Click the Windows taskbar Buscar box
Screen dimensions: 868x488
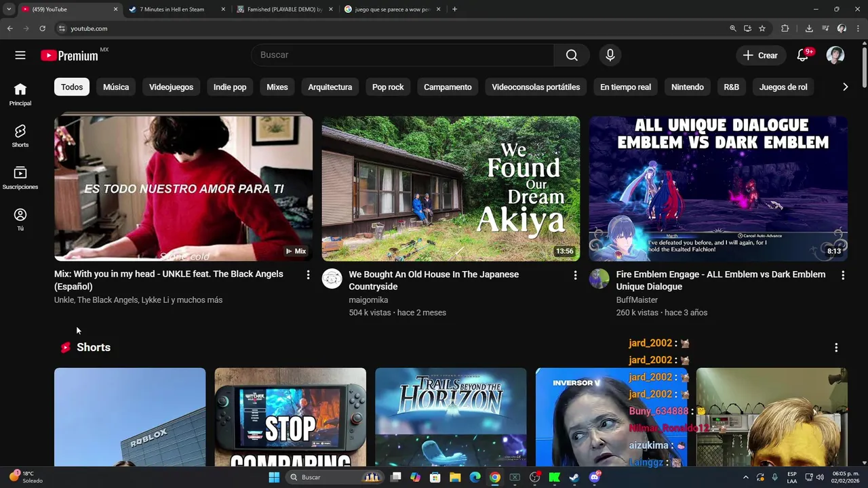[x=334, y=477]
